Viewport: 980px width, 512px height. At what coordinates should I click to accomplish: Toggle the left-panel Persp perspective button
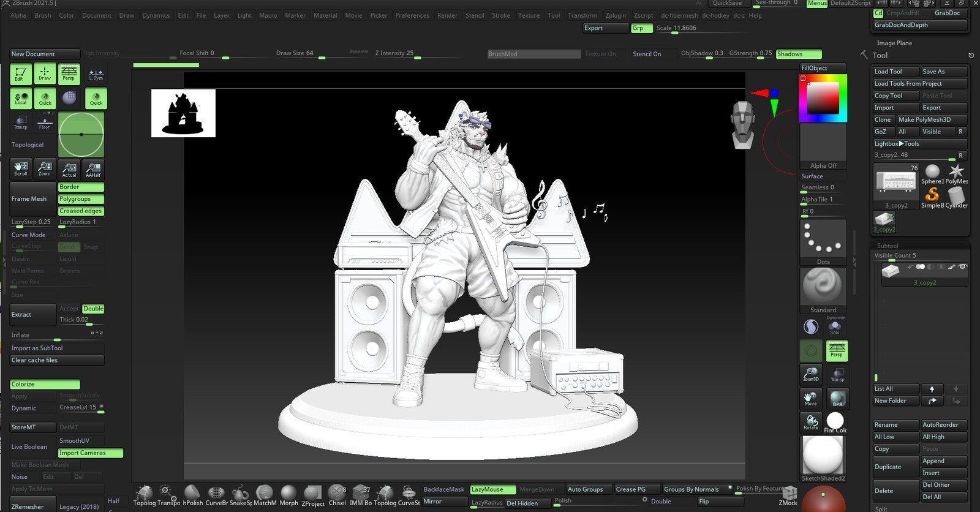tap(69, 74)
